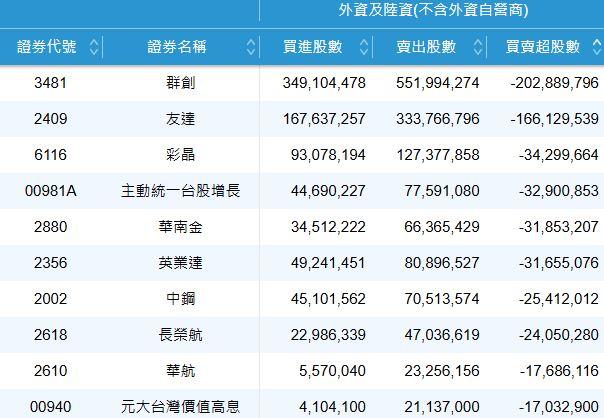This screenshot has width=604, height=418.
Task: Click sell volume 80,896,527
Action: tap(442, 263)
